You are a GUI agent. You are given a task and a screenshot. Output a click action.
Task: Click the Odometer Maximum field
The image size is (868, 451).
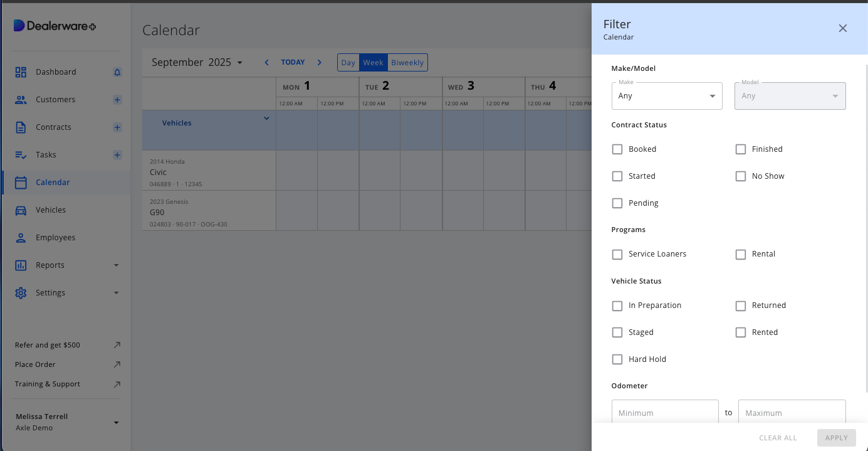coord(792,412)
